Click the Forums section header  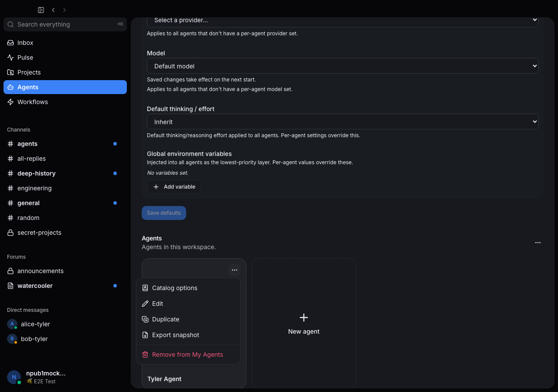point(16,257)
